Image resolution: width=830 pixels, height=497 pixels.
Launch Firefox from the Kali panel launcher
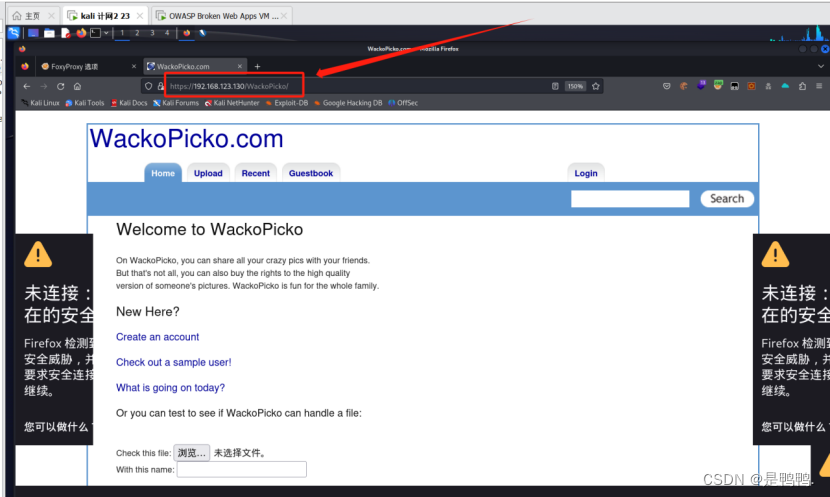point(81,33)
